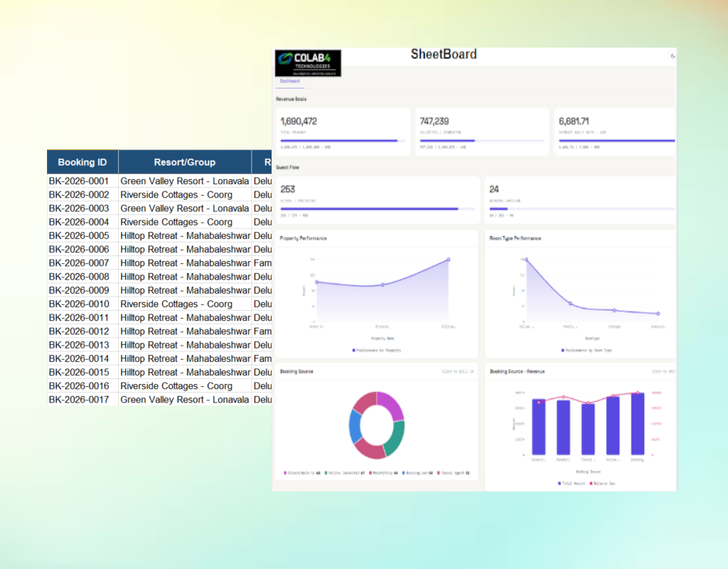Click drill link on Booking Source - Revenue card
Viewport: 728px width, 569px height.
(x=663, y=371)
